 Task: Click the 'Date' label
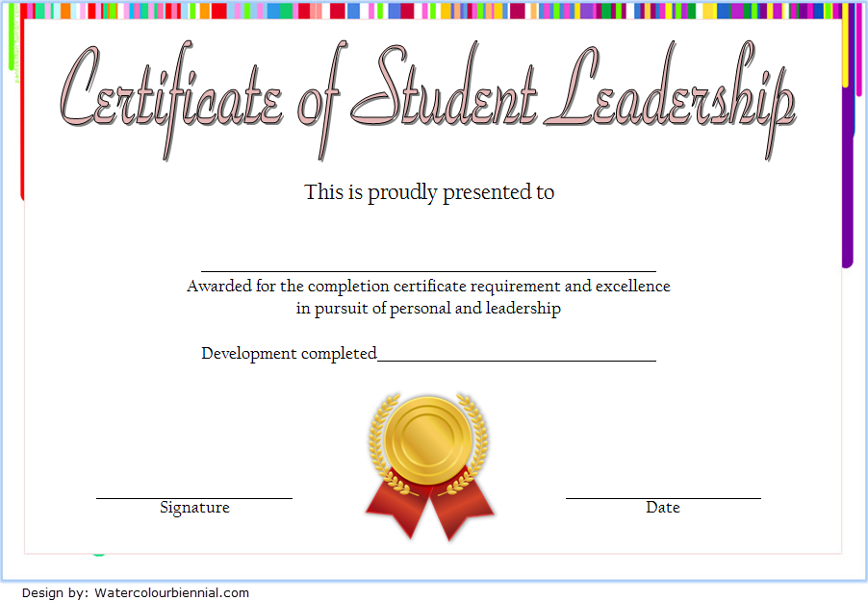pyautogui.click(x=663, y=508)
